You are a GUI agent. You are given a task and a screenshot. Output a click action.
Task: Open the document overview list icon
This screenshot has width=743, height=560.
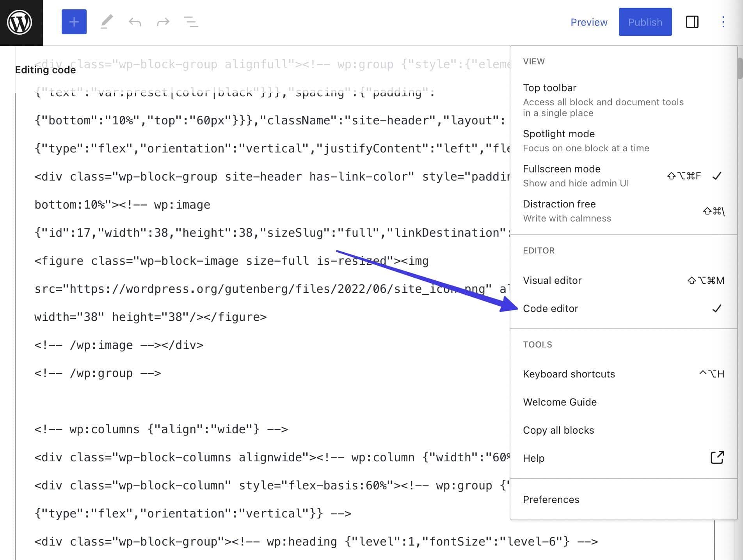(x=191, y=22)
